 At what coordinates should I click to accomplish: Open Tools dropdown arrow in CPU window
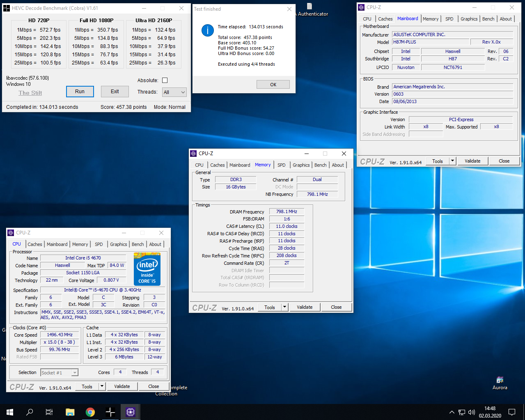(102, 386)
